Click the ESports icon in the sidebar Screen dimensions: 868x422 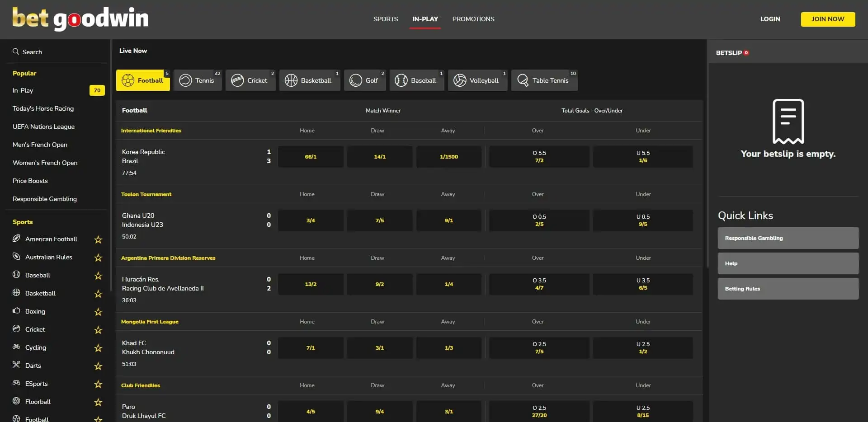(17, 384)
